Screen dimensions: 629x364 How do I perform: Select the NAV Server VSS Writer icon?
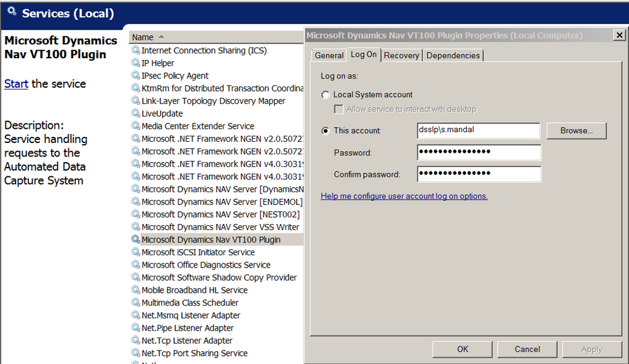pos(136,227)
